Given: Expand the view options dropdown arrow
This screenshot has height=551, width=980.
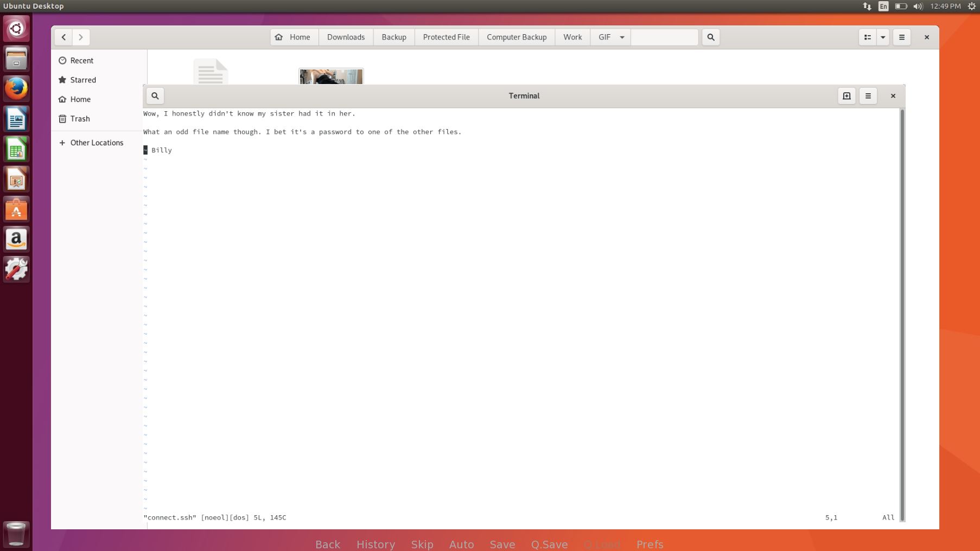Looking at the screenshot, I should pyautogui.click(x=883, y=37).
